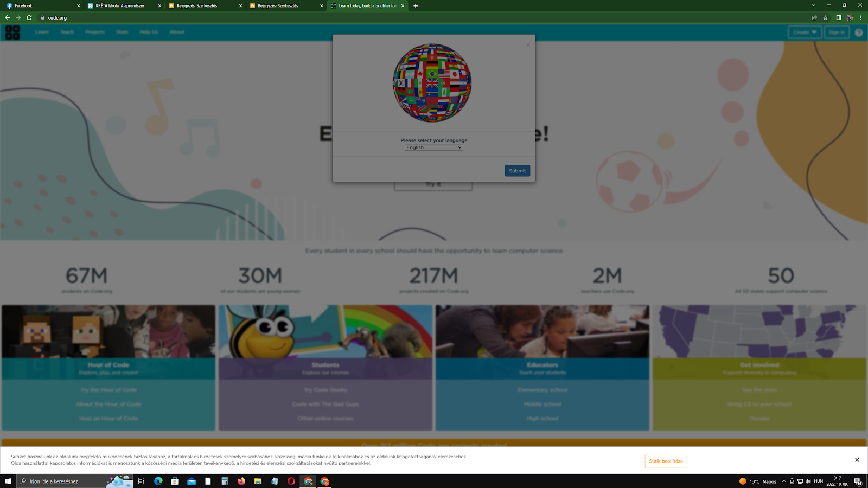The width and height of the screenshot is (868, 488).
Task: Launch Opera from the taskbar
Action: (x=291, y=481)
